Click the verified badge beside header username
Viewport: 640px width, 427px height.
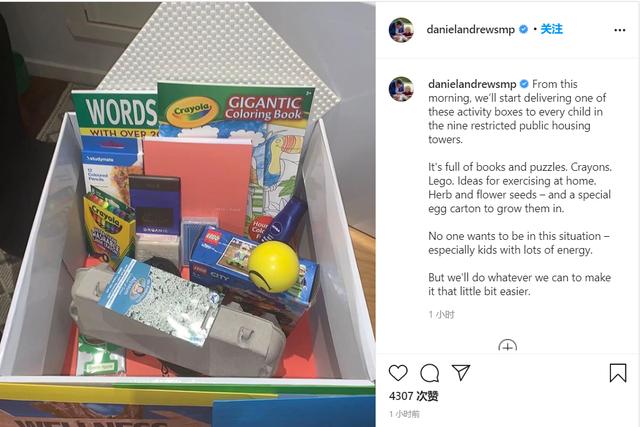523,29
